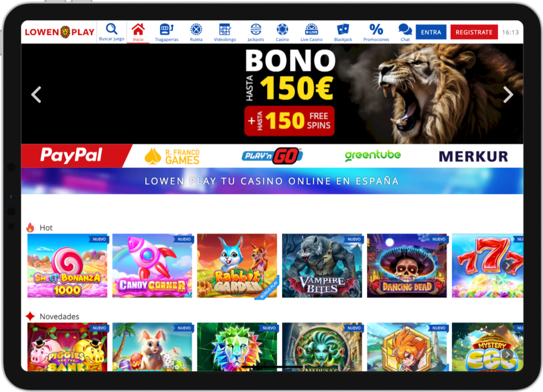
Task: Advance the Hot games row arrow
Action: pos(507,266)
